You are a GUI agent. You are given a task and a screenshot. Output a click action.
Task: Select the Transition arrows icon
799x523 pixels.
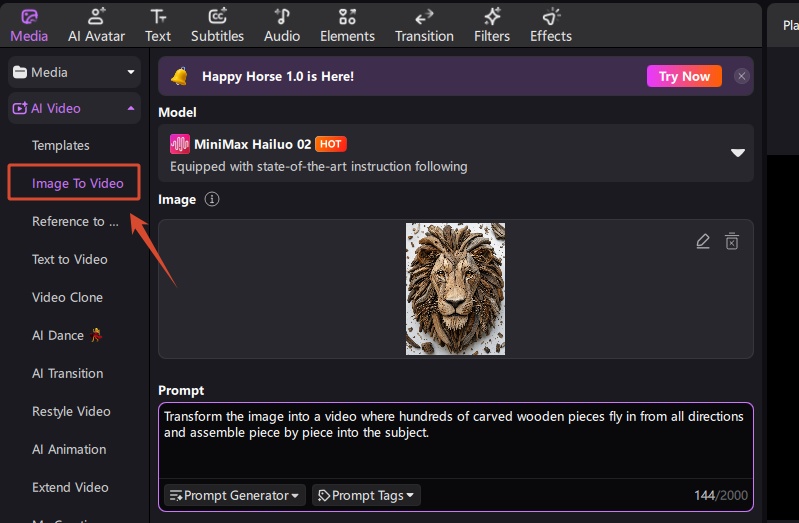pos(424,17)
